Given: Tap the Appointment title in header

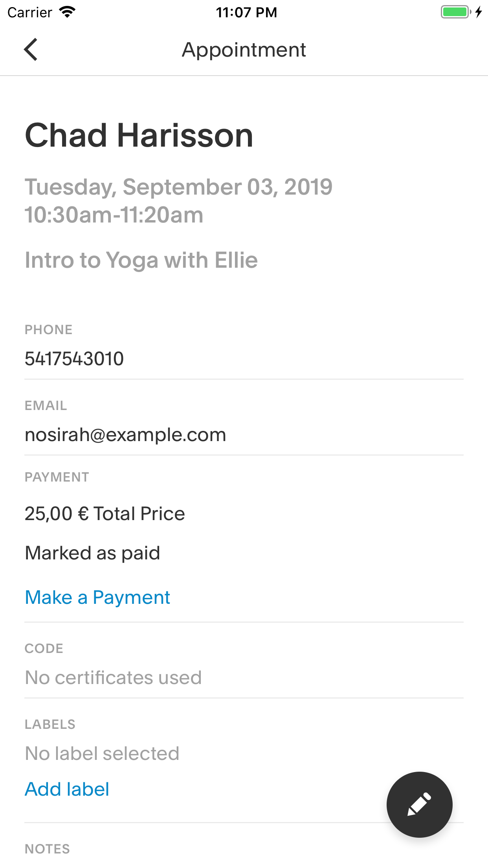Looking at the screenshot, I should tap(244, 50).
